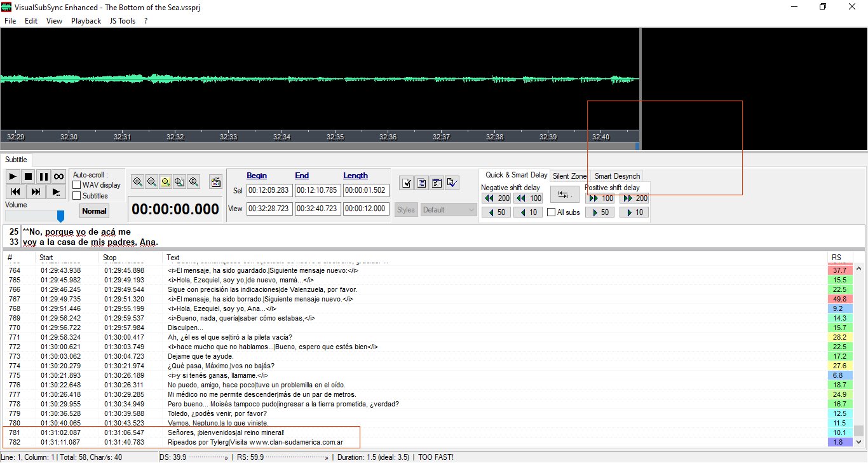868x463 pixels.
Task: Click the Normal mode button
Action: 94,211
